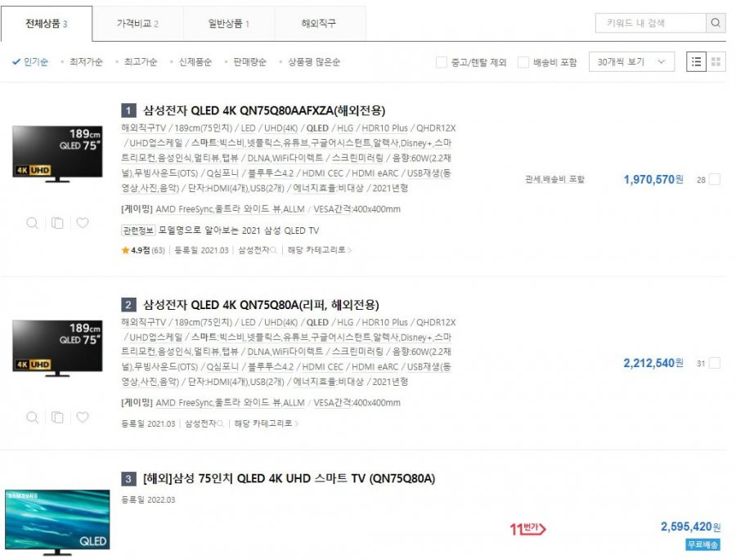Click seller count 31 beside second price
Screen dimensions: 736x560
click(702, 363)
